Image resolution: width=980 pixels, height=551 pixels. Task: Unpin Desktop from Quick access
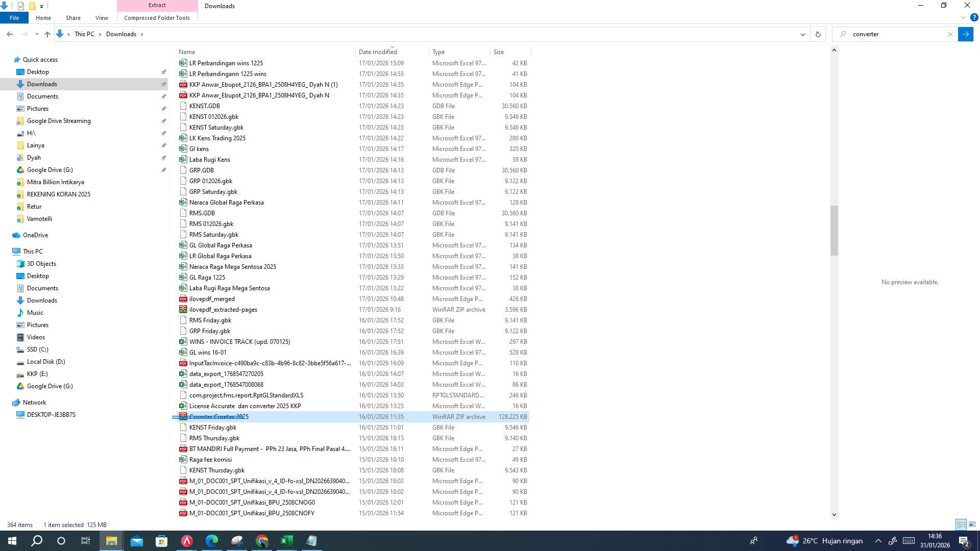pyautogui.click(x=164, y=71)
